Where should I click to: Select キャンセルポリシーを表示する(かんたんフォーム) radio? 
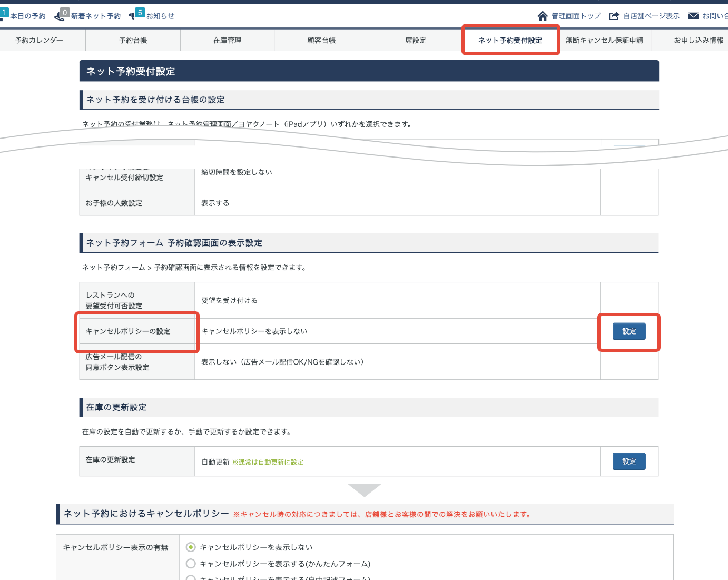(x=191, y=564)
